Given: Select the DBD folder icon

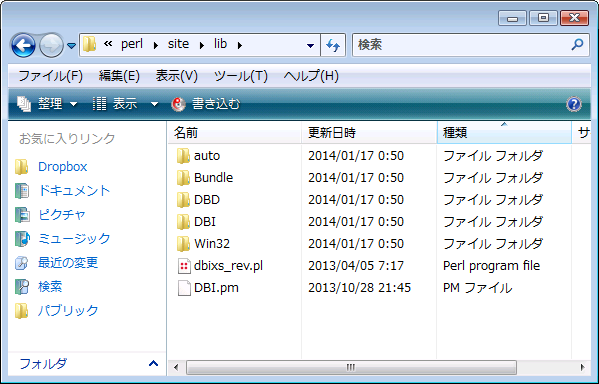Looking at the screenshot, I should (183, 200).
